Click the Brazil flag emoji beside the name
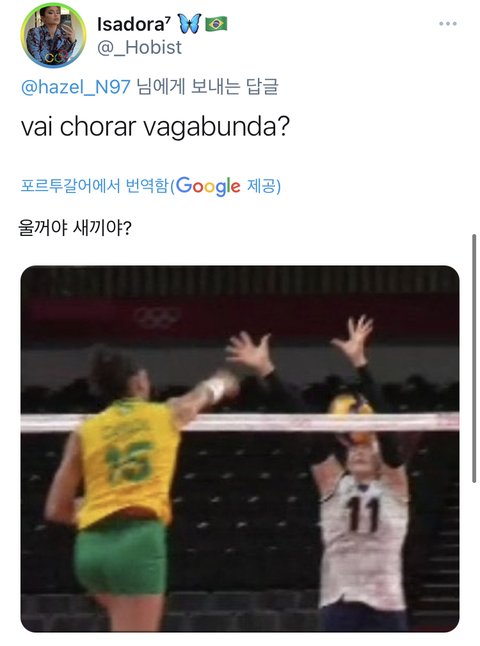This screenshot has width=480, height=646. point(216,24)
